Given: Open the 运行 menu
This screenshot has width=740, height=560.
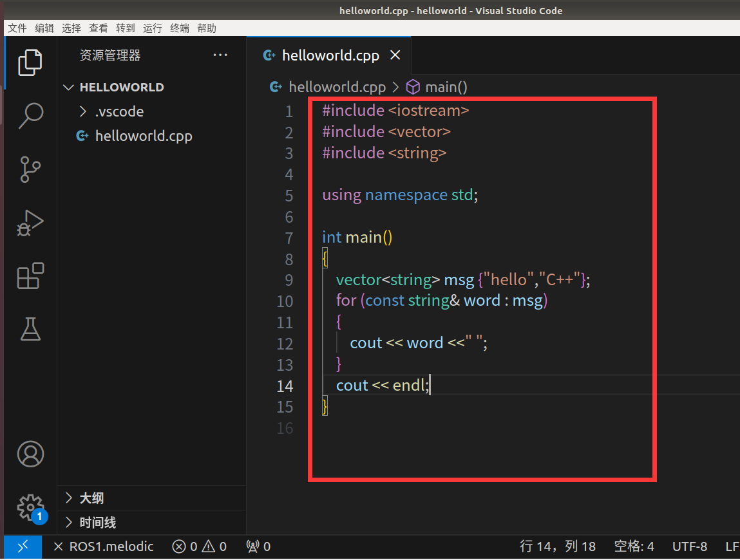Looking at the screenshot, I should 152,28.
